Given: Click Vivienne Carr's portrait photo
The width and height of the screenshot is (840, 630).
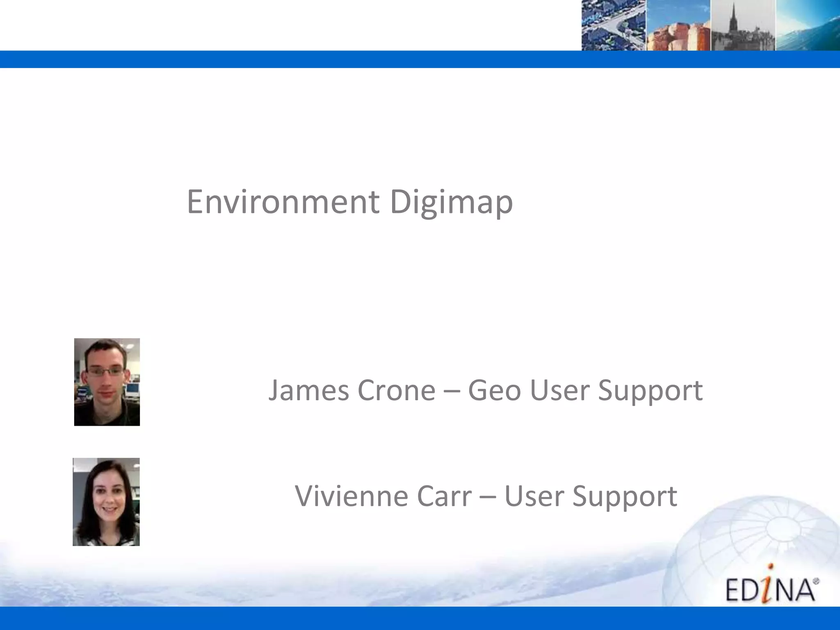Looking at the screenshot, I should coord(106,502).
